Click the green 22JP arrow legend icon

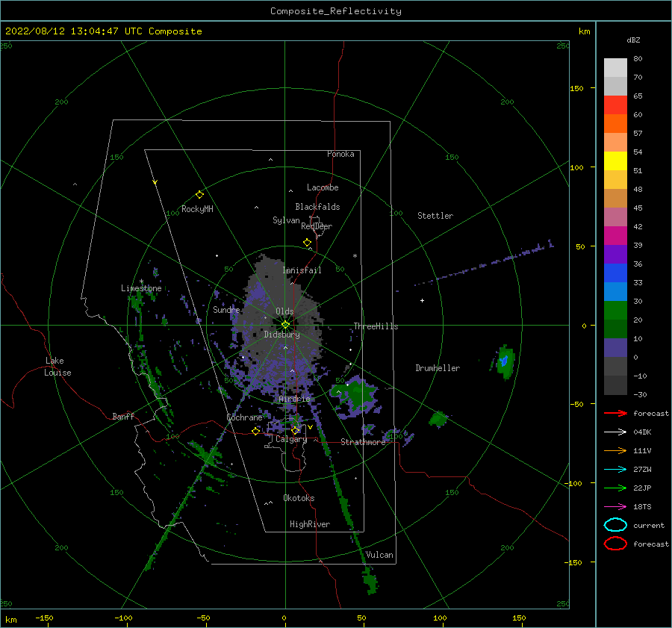point(615,488)
